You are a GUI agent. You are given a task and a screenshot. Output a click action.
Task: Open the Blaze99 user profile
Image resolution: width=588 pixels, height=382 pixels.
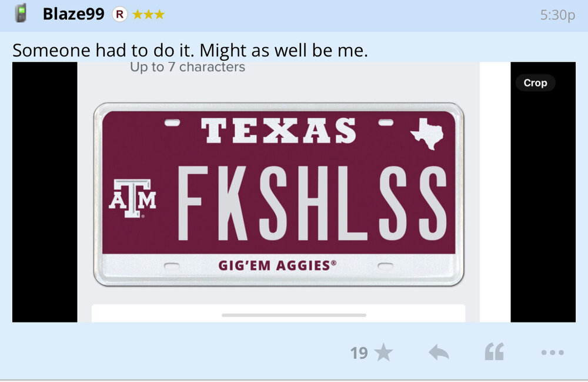(73, 14)
